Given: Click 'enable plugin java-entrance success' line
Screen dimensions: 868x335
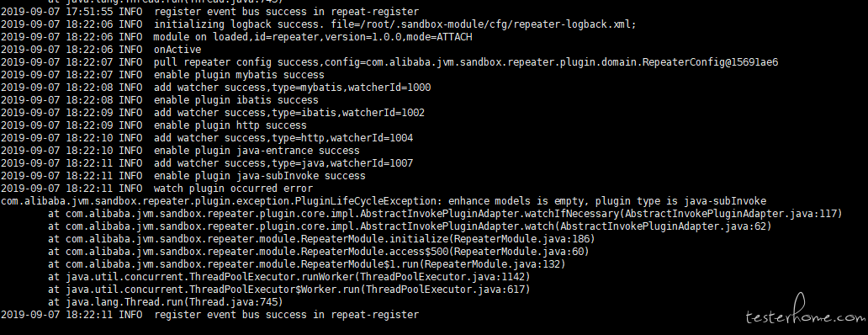Looking at the screenshot, I should [x=180, y=151].
